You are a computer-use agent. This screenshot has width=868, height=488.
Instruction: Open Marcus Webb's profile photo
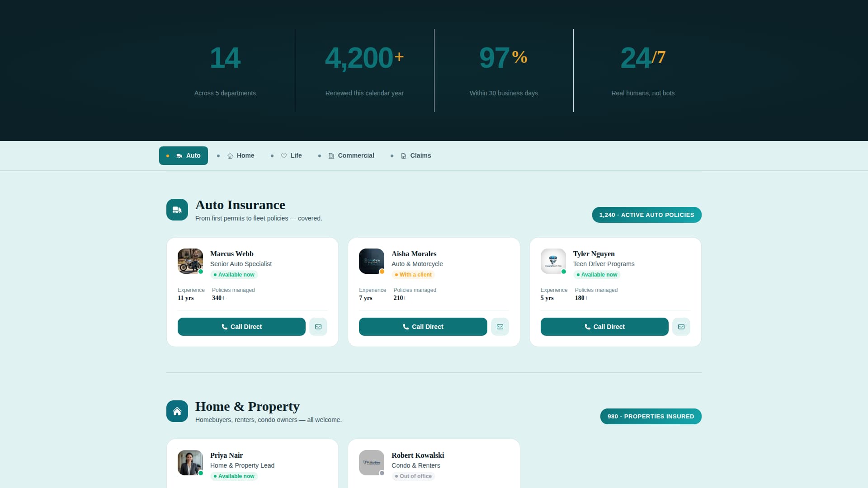(190, 261)
